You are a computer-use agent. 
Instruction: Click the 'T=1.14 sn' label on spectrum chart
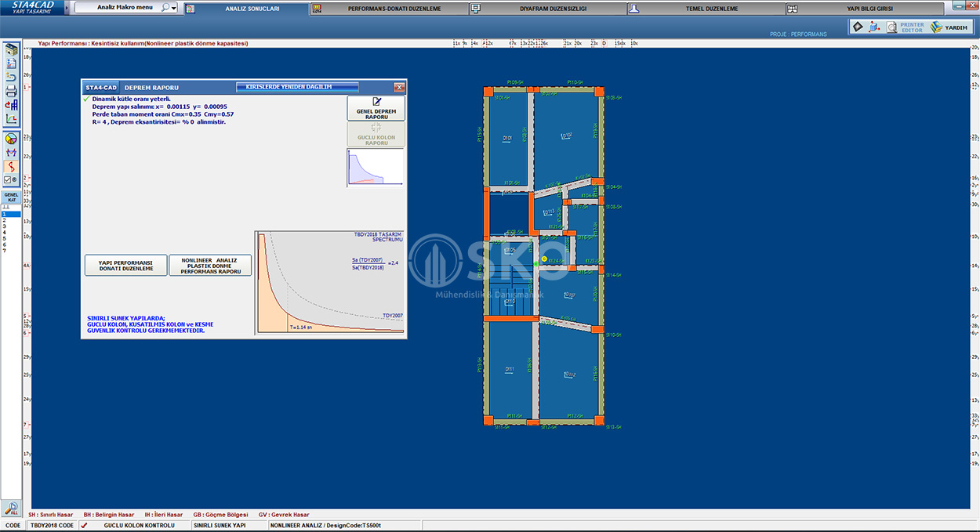pos(300,327)
